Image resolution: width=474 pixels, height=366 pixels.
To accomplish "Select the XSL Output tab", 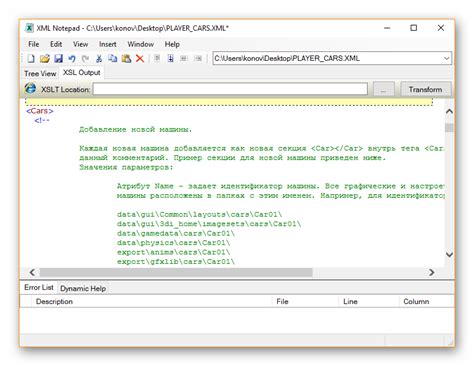I will tap(82, 72).
